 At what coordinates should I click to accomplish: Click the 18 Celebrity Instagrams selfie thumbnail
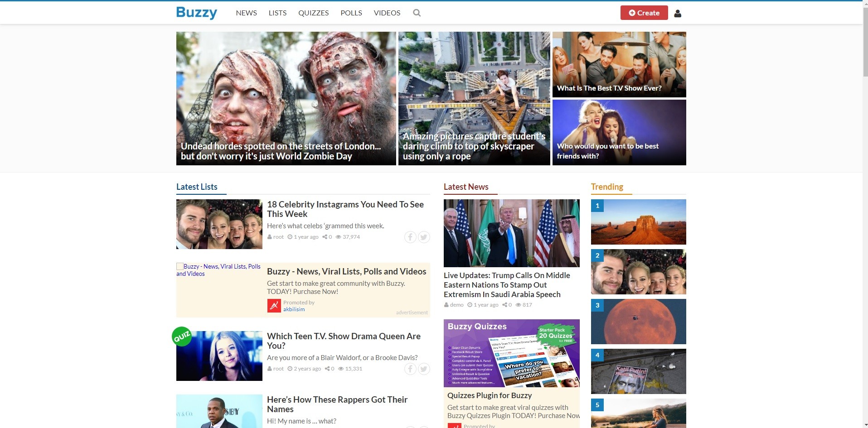click(x=219, y=224)
